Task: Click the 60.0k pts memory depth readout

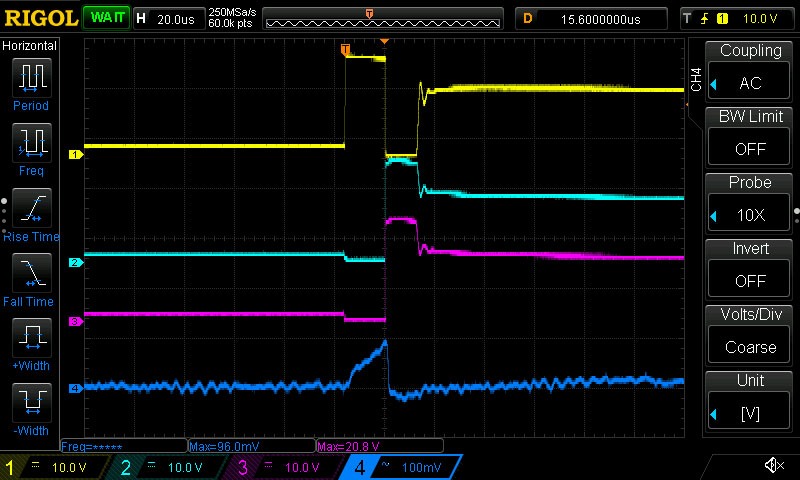Action: click(230, 23)
